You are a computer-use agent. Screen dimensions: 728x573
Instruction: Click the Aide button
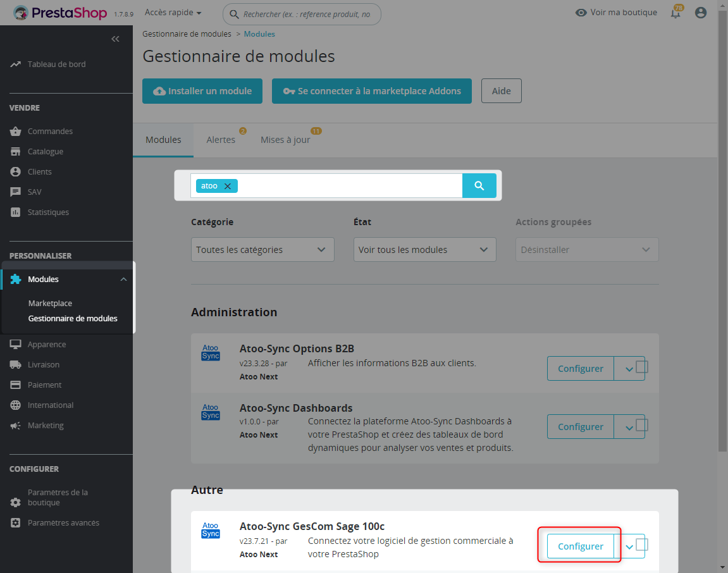pos(502,91)
